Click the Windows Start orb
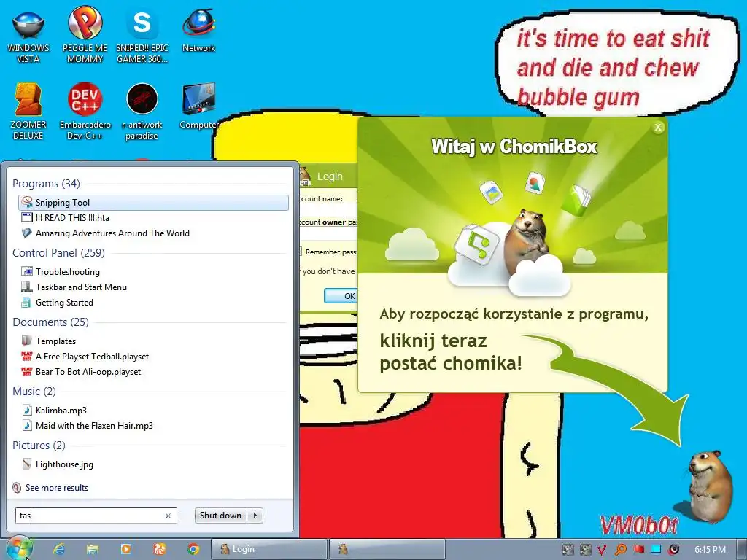The width and height of the screenshot is (747, 560). click(x=19, y=549)
